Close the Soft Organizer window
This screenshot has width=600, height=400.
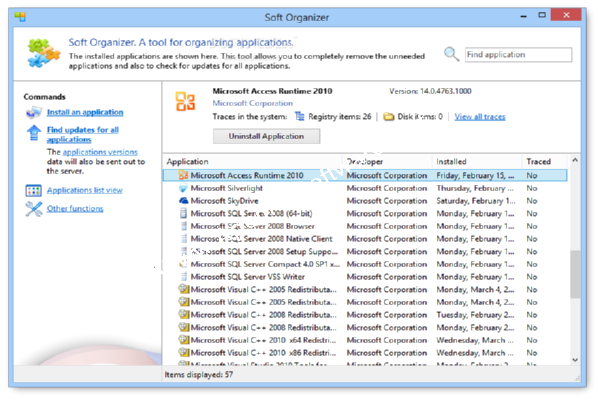pos(566,15)
